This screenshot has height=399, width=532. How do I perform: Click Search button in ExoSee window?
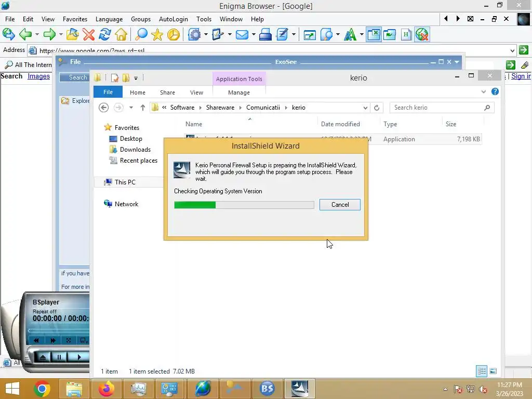[75, 77]
